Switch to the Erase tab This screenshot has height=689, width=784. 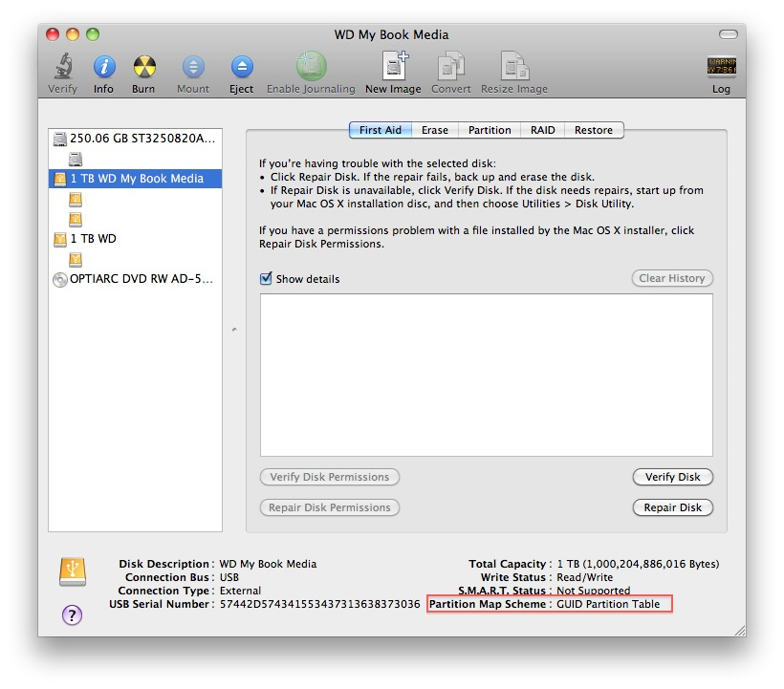[434, 130]
